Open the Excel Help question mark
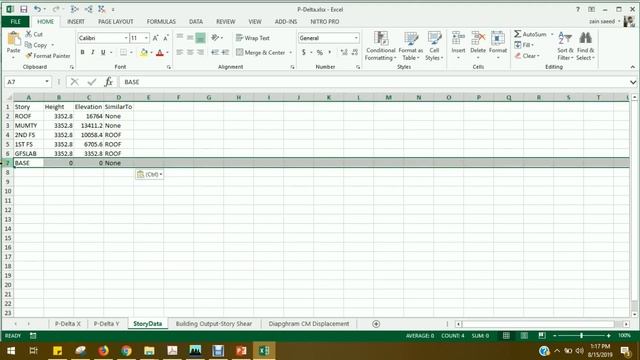 pyautogui.click(x=578, y=9)
